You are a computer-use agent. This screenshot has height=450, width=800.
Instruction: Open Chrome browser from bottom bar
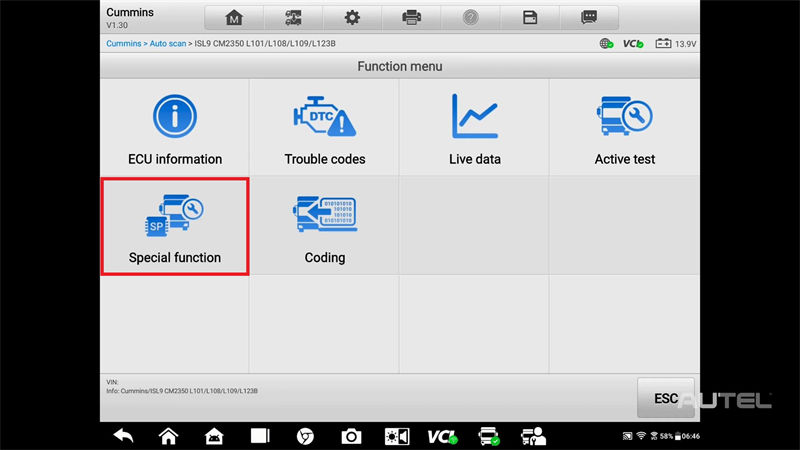pyautogui.click(x=306, y=436)
